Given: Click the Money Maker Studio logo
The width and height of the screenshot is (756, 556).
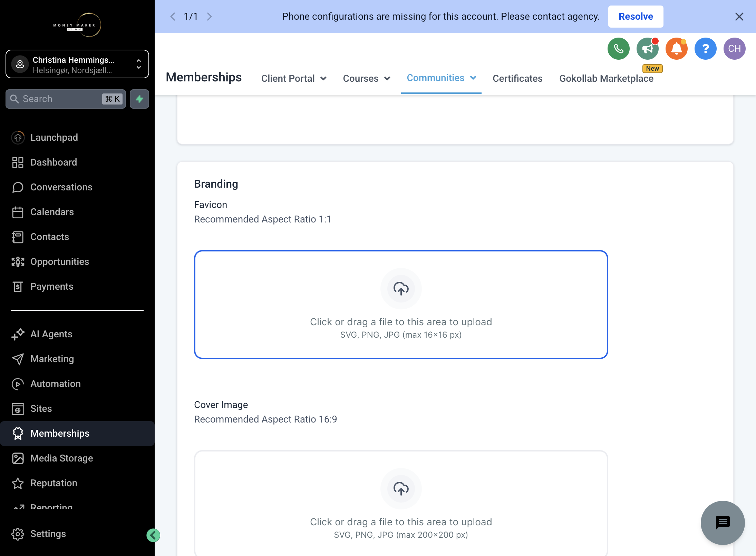Looking at the screenshot, I should coord(77,25).
